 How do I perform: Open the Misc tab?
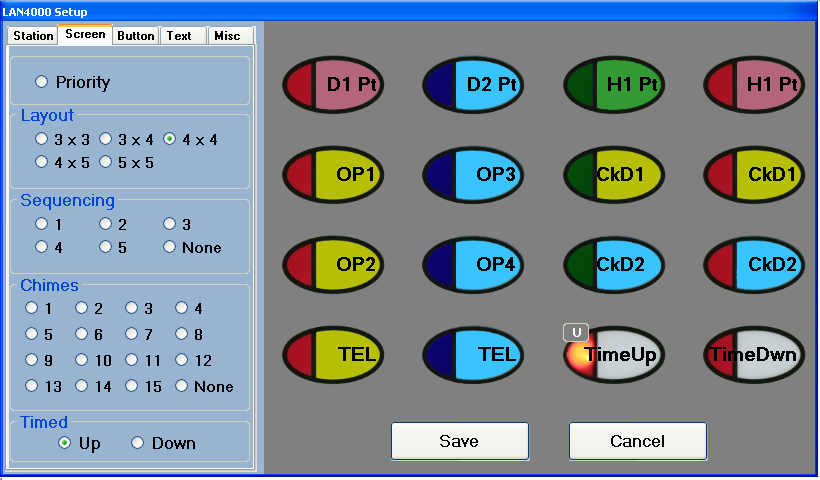227,36
